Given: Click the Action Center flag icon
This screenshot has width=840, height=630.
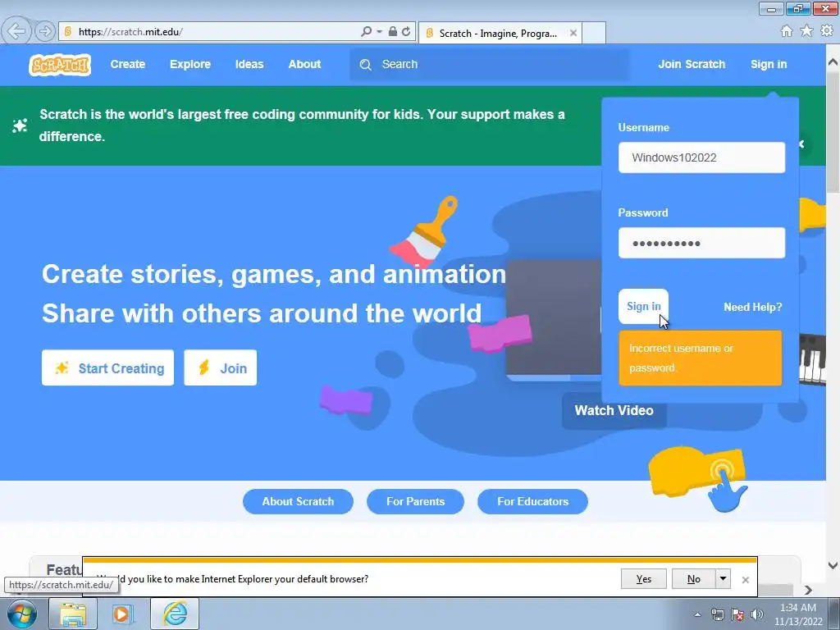Looking at the screenshot, I should click(x=737, y=614).
